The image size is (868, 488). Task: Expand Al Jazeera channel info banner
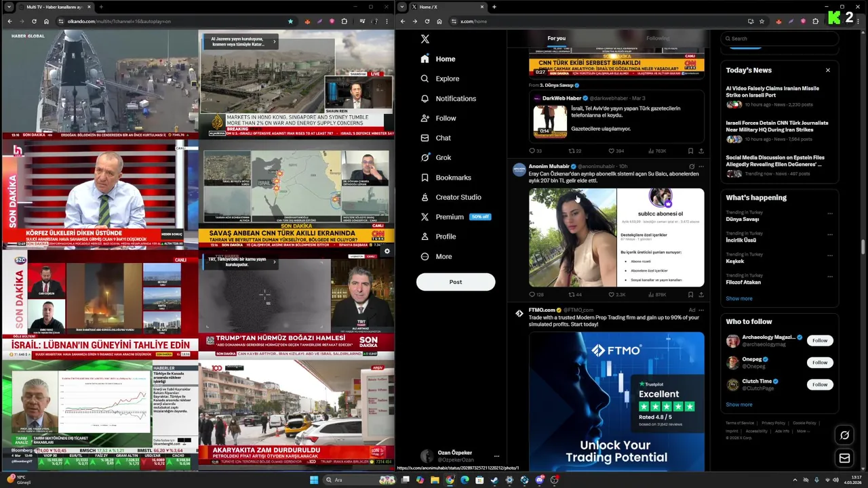pos(275,42)
